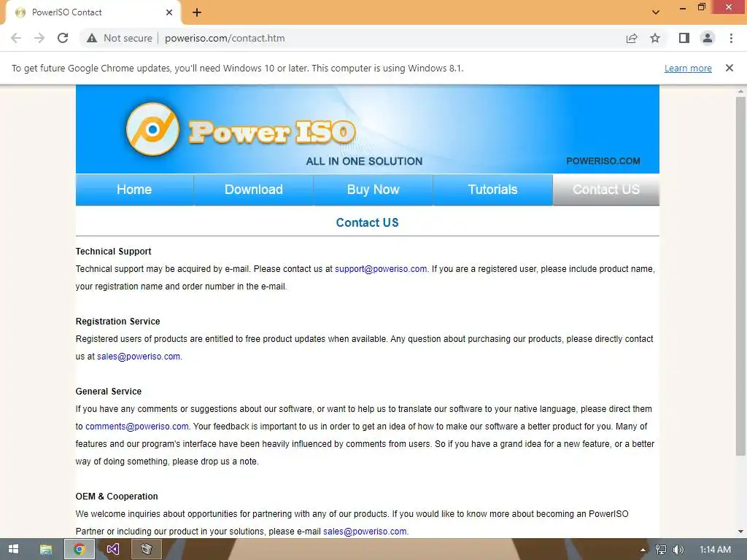The image size is (747, 560).
Task: Open File Explorer from the taskbar
Action: (46, 549)
